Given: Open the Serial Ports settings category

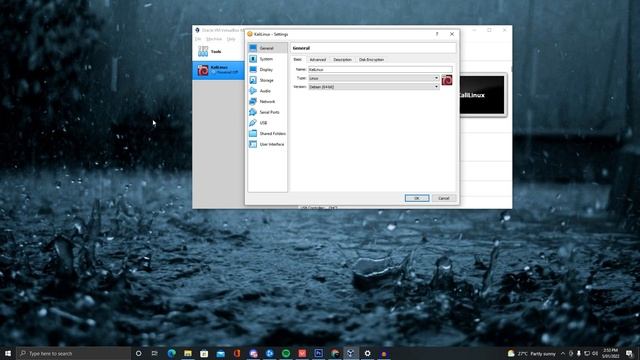Looking at the screenshot, I should (x=267, y=112).
